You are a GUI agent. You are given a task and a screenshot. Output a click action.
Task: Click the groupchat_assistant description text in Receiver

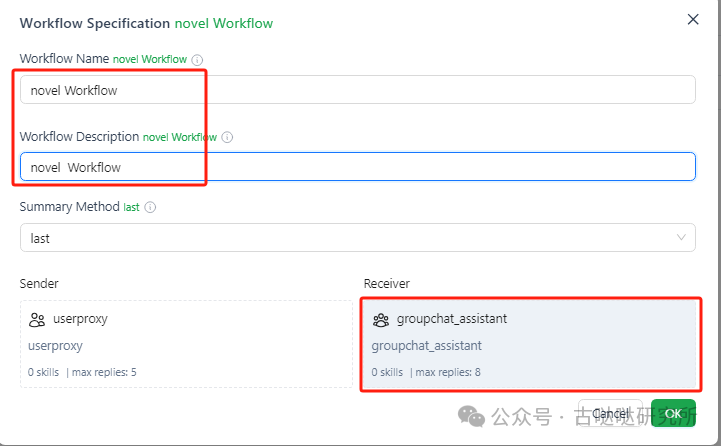[x=426, y=346]
